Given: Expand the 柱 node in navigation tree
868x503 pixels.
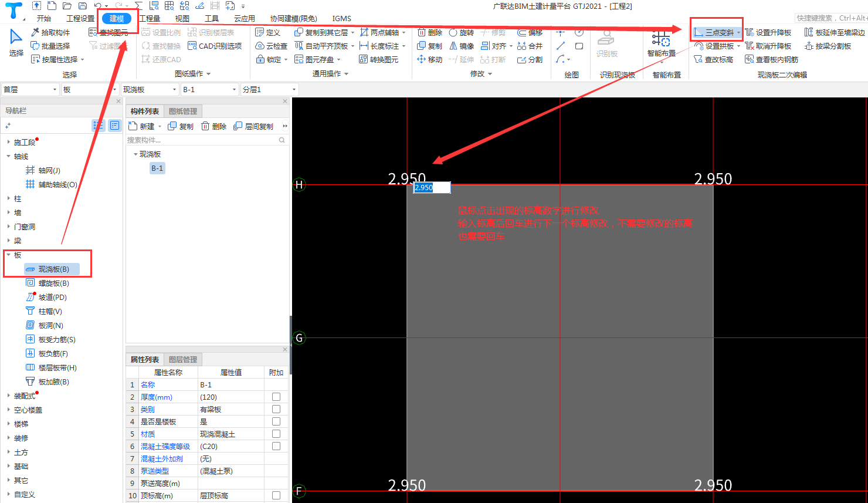Looking at the screenshot, I should point(8,199).
